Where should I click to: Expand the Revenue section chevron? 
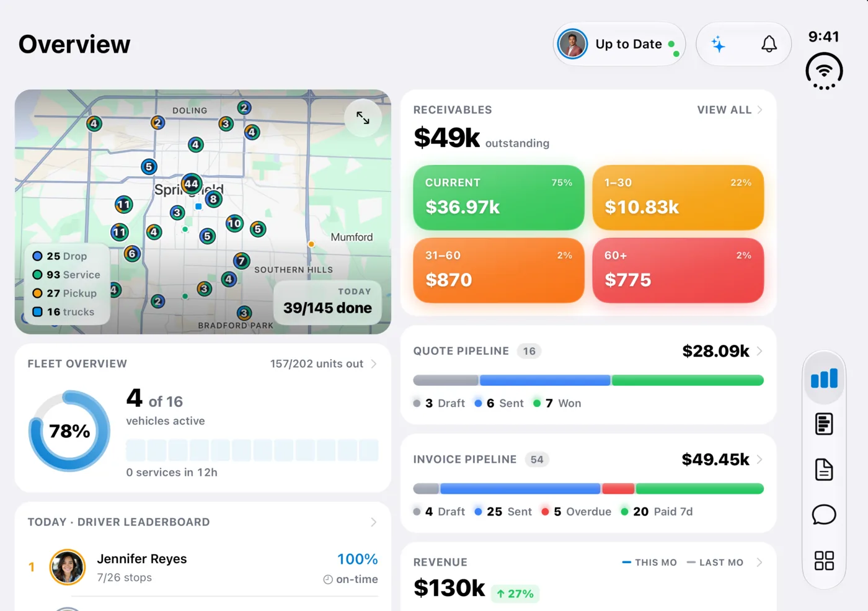pyautogui.click(x=759, y=563)
